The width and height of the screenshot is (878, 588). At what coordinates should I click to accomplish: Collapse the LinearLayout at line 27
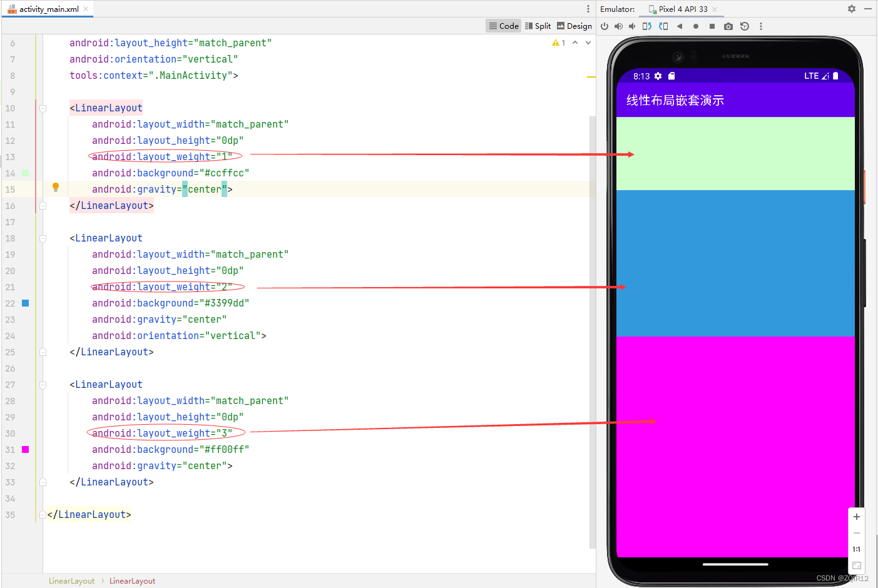click(x=43, y=385)
